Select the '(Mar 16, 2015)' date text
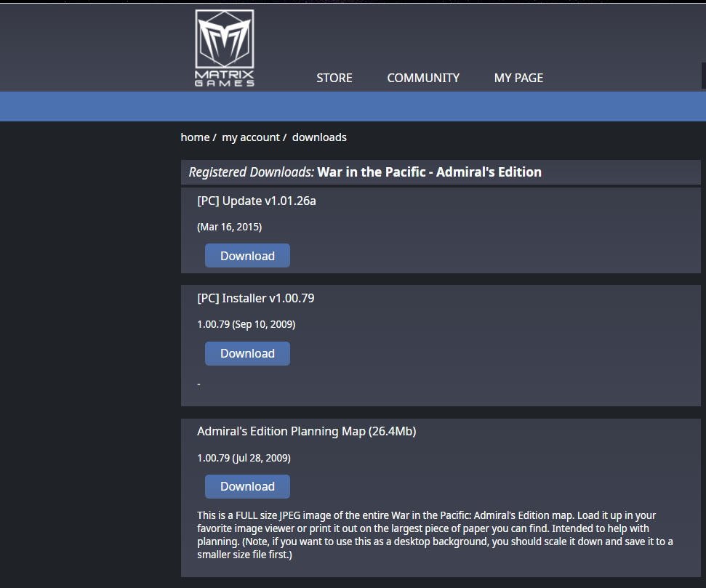Image resolution: width=706 pixels, height=588 pixels. [x=229, y=227]
